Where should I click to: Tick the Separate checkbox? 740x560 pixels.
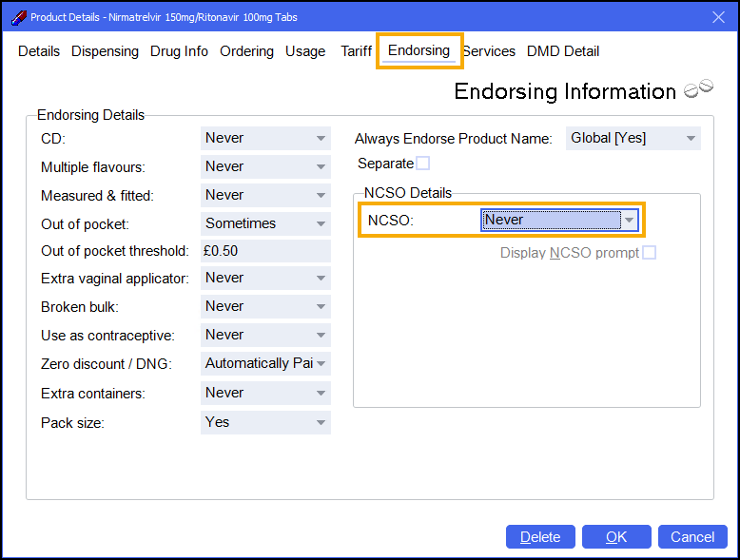point(423,164)
